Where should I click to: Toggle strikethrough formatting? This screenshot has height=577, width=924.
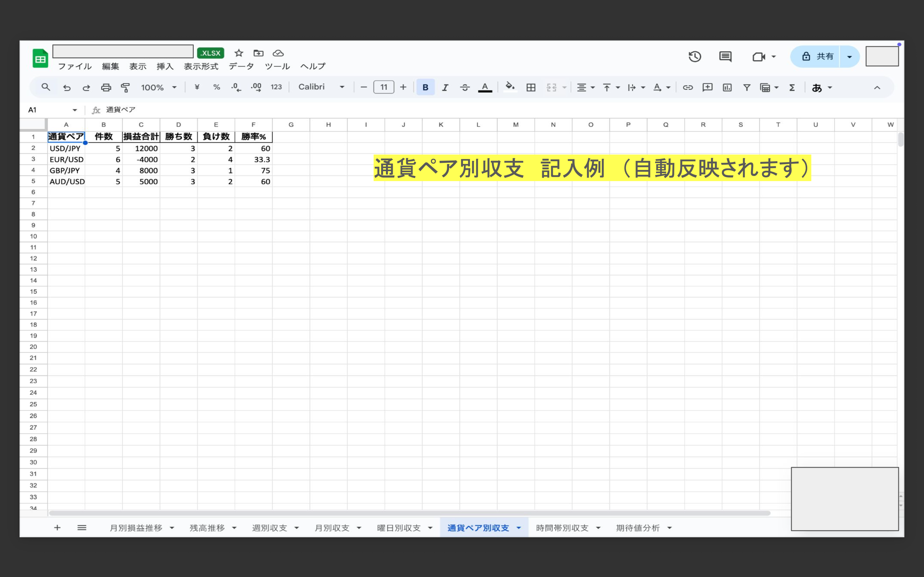(x=465, y=88)
